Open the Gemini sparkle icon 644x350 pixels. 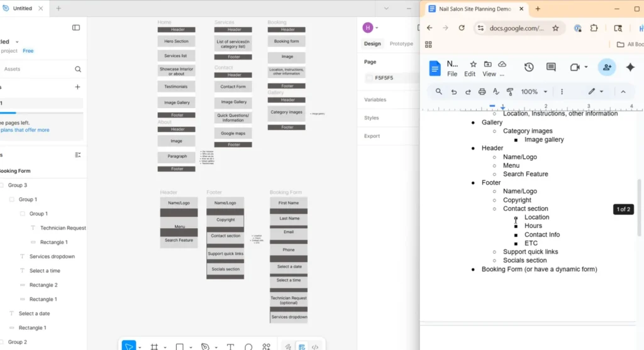click(630, 67)
